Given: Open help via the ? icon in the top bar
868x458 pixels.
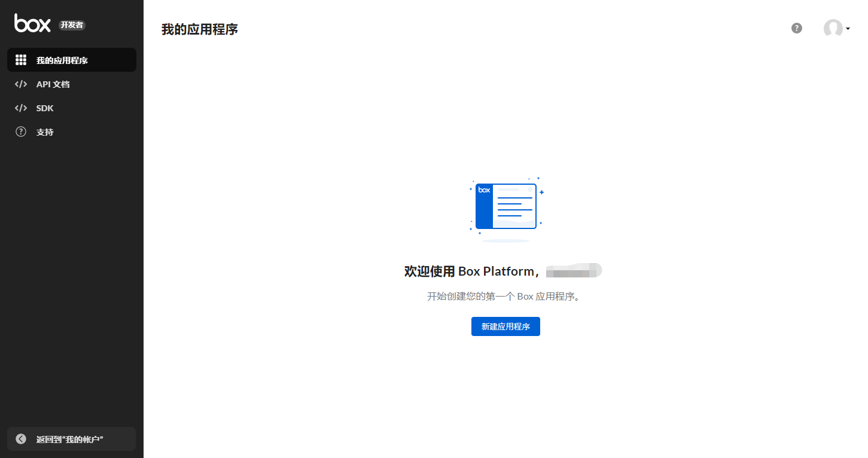Looking at the screenshot, I should [796, 28].
